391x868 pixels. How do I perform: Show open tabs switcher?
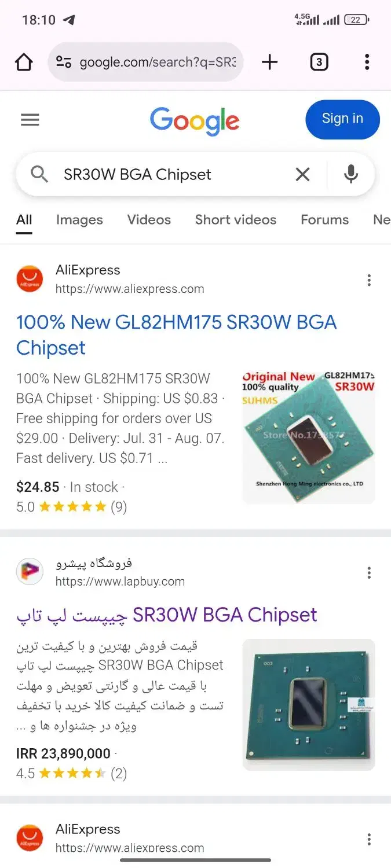(319, 62)
